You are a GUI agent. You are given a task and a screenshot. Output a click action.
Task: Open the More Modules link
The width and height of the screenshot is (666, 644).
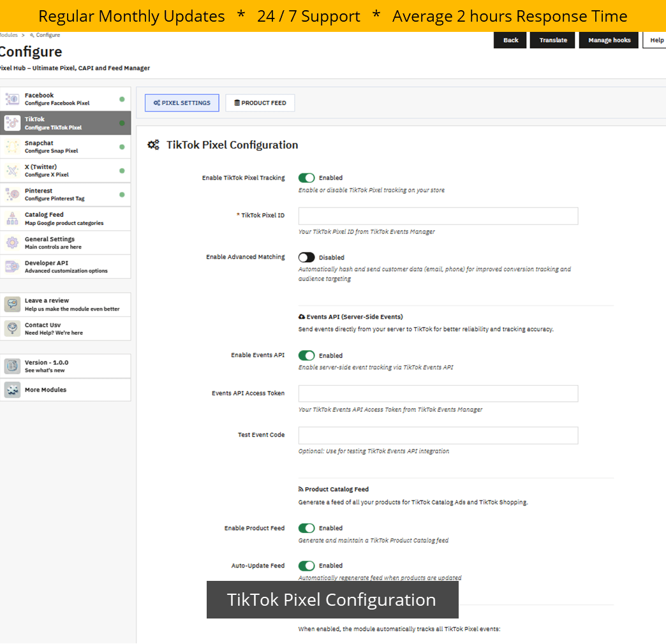[x=66, y=390]
